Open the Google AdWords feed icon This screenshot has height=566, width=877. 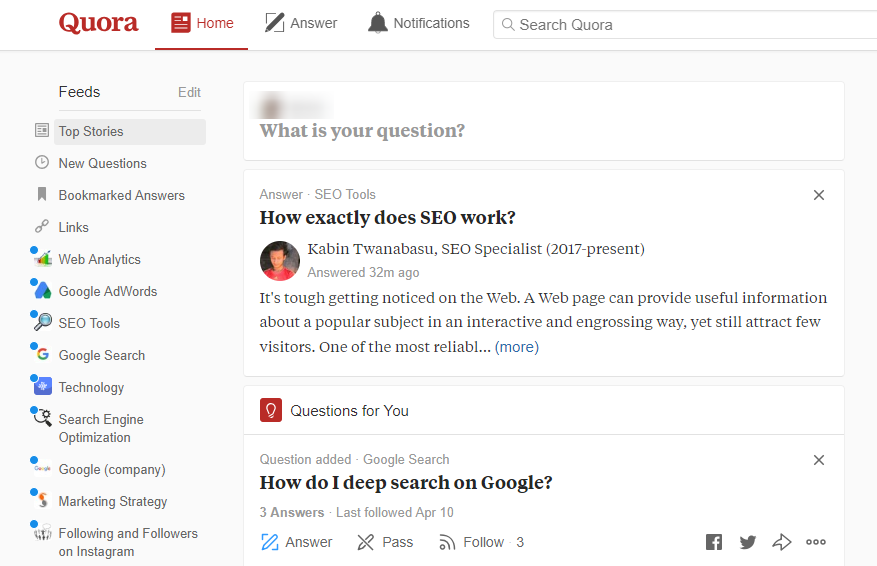(x=43, y=291)
